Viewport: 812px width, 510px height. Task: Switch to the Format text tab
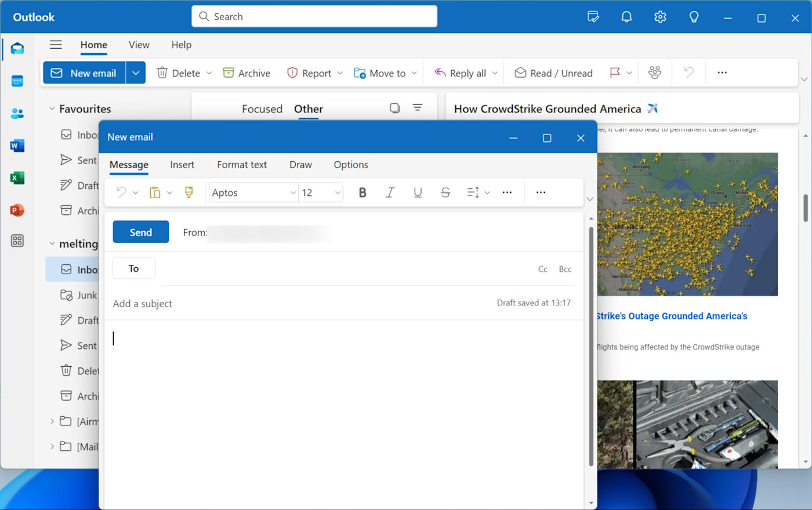tap(242, 165)
